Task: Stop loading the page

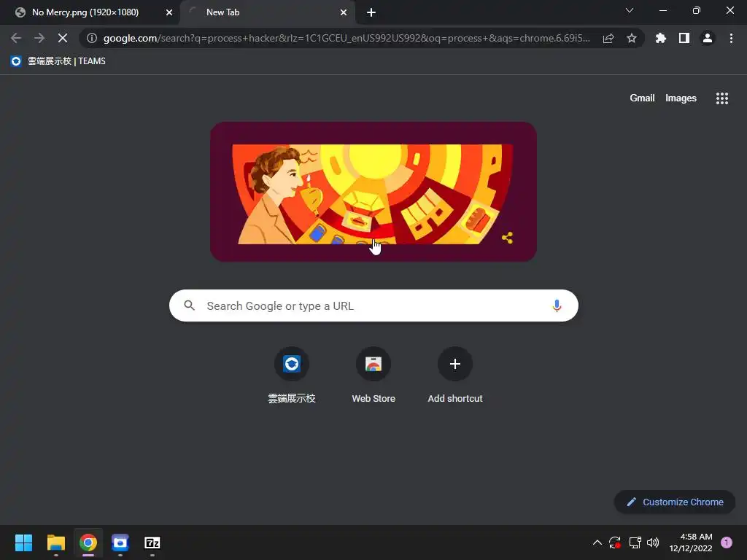Action: click(63, 38)
